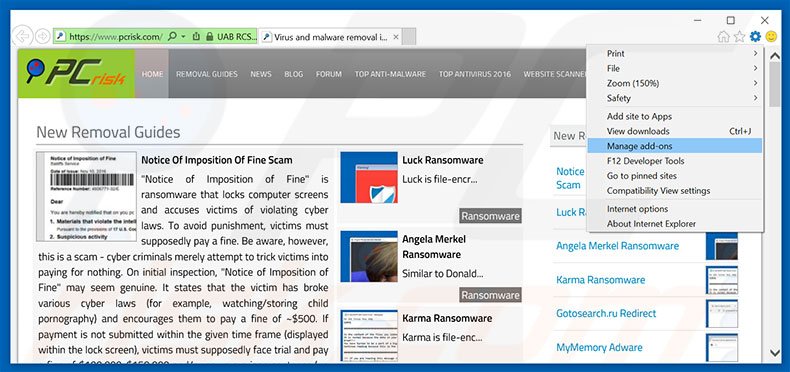
Task: Open Compatibility View settings
Action: tap(675, 191)
